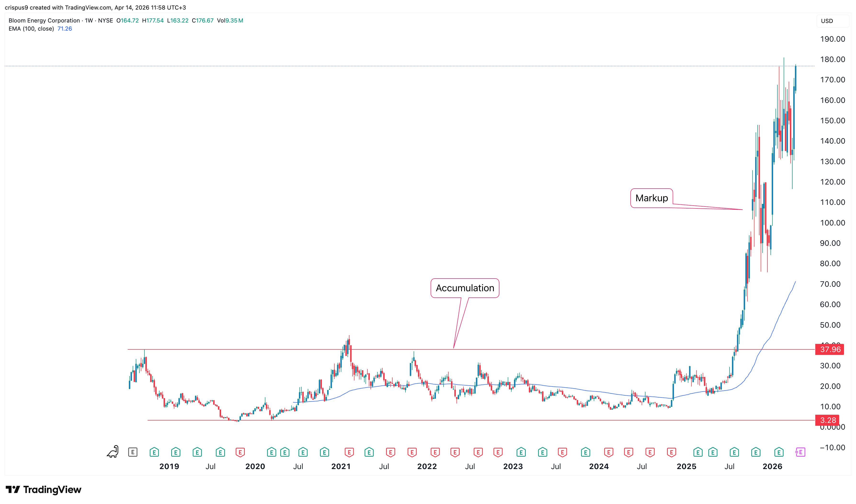Select the Accumulation callout label
The image size is (856, 504).
pos(465,288)
